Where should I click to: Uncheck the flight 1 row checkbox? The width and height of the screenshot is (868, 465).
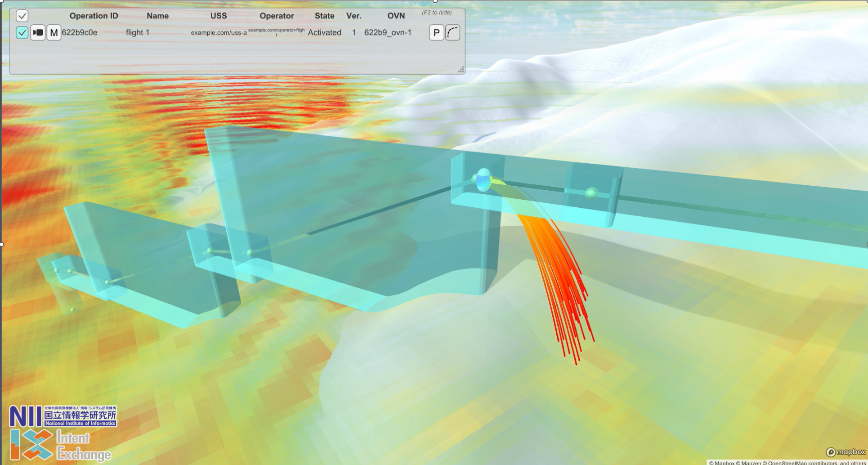pos(22,33)
